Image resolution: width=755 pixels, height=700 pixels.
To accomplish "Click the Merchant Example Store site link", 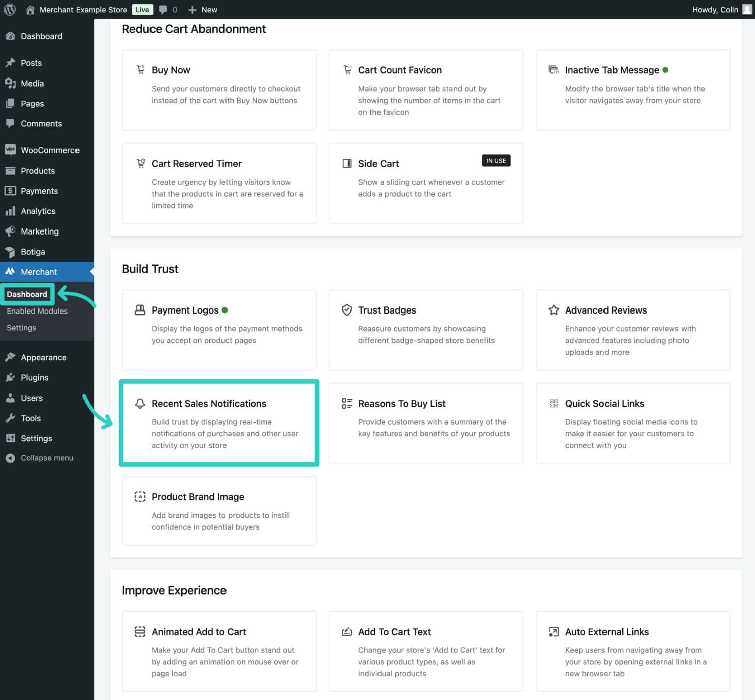I will point(83,10).
